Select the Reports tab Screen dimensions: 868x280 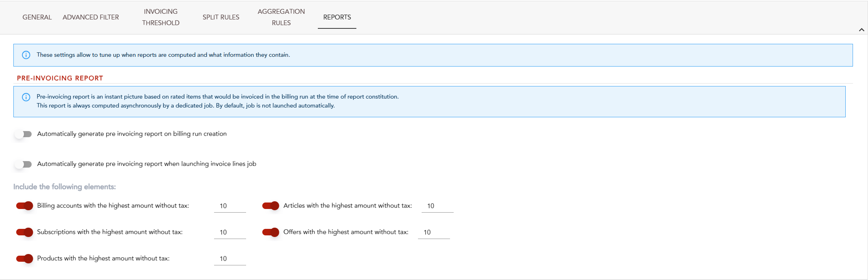pos(337,17)
